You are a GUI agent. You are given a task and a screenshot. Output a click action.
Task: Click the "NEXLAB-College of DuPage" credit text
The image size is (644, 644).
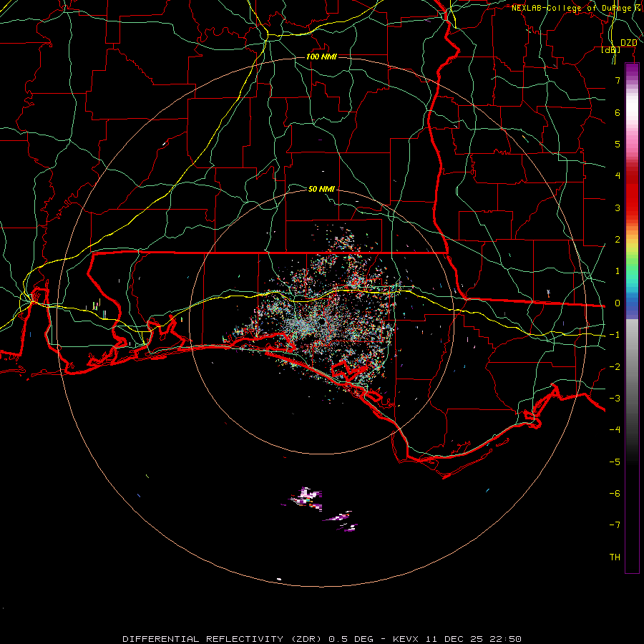click(x=571, y=8)
